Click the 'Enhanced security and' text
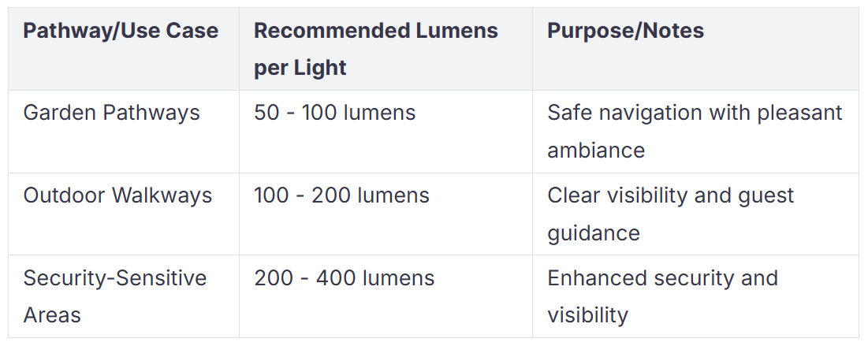Screen dimensions: 868x346 click(662, 278)
